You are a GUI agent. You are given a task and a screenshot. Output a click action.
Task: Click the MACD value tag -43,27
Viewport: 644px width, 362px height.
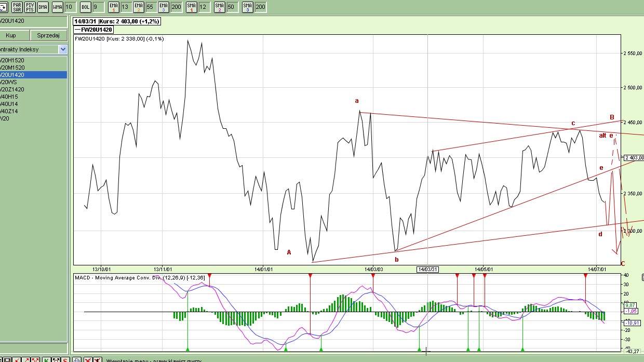(x=633, y=352)
